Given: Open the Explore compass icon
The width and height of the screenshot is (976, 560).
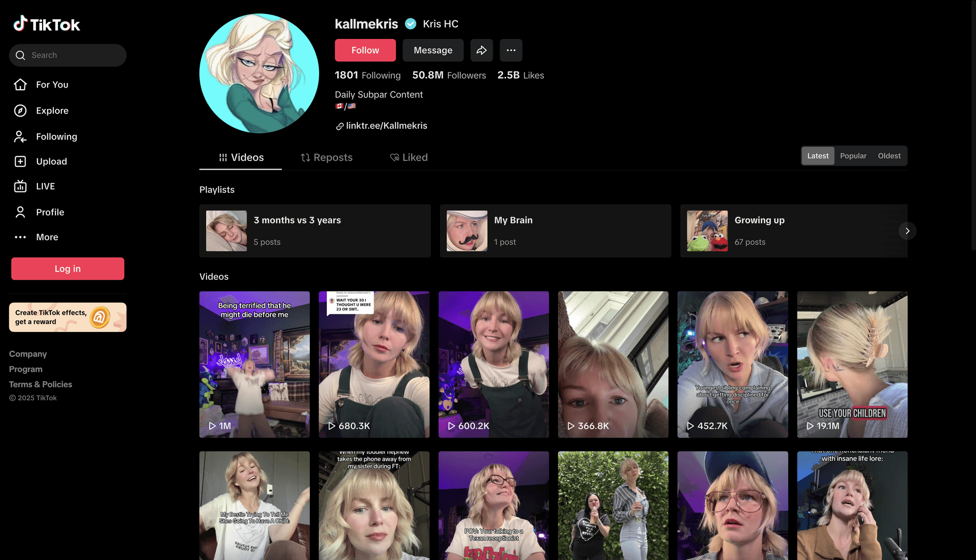Looking at the screenshot, I should click(20, 110).
